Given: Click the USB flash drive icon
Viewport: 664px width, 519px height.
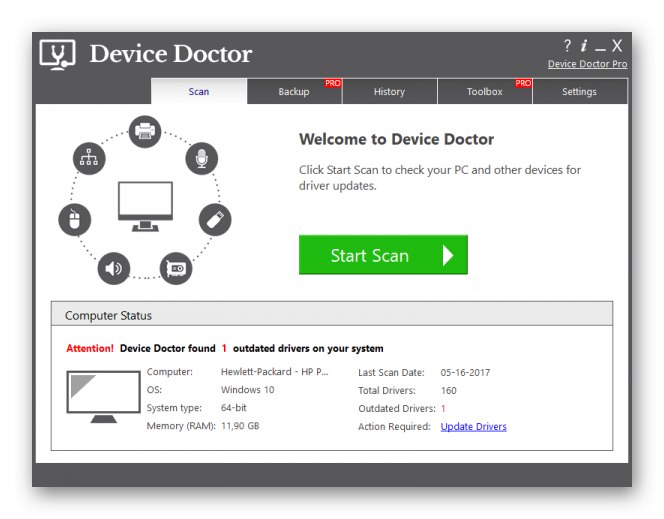Looking at the screenshot, I should pyautogui.click(x=215, y=220).
